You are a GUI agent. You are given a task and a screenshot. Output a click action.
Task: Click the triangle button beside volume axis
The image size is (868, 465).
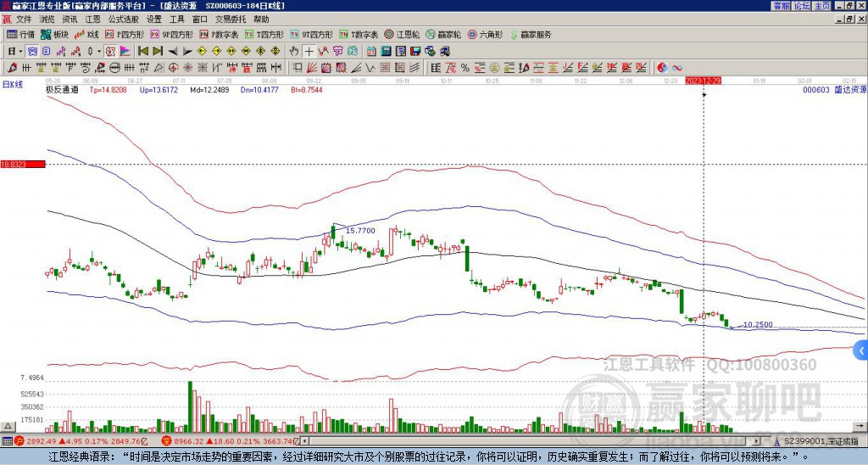8,426
